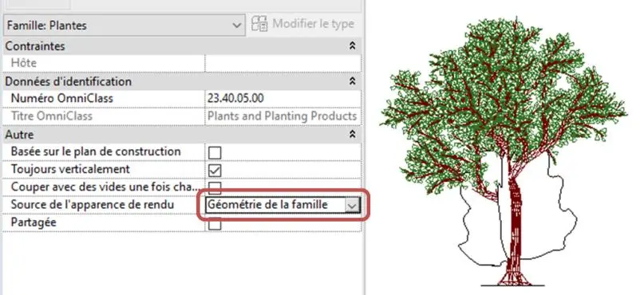Click the Hôte parameter label

pos(23,63)
